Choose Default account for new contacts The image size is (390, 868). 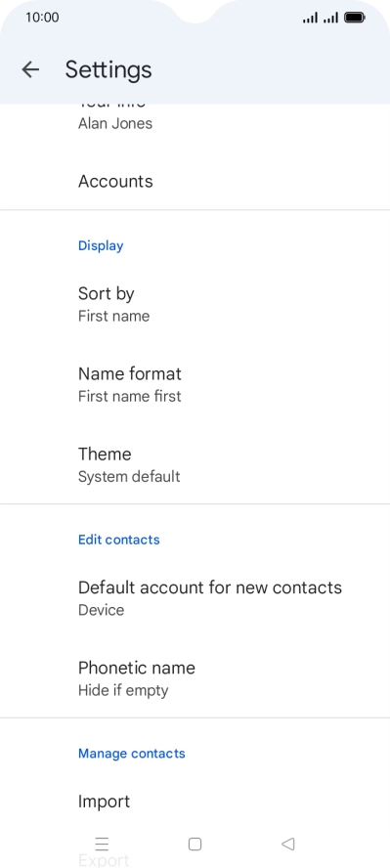click(x=195, y=598)
